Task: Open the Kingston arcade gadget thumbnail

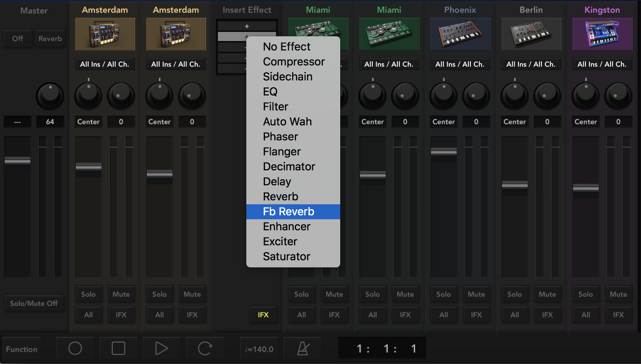Action: click(x=602, y=34)
